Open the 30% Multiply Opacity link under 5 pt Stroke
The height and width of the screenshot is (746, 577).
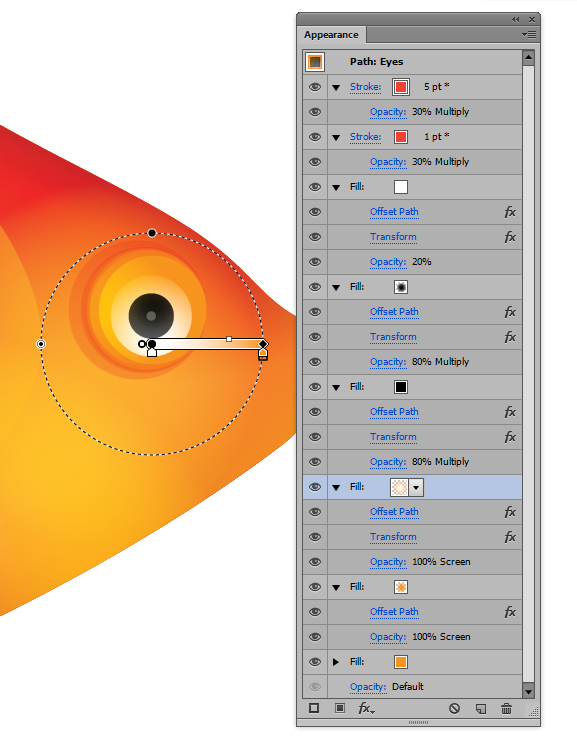point(388,112)
